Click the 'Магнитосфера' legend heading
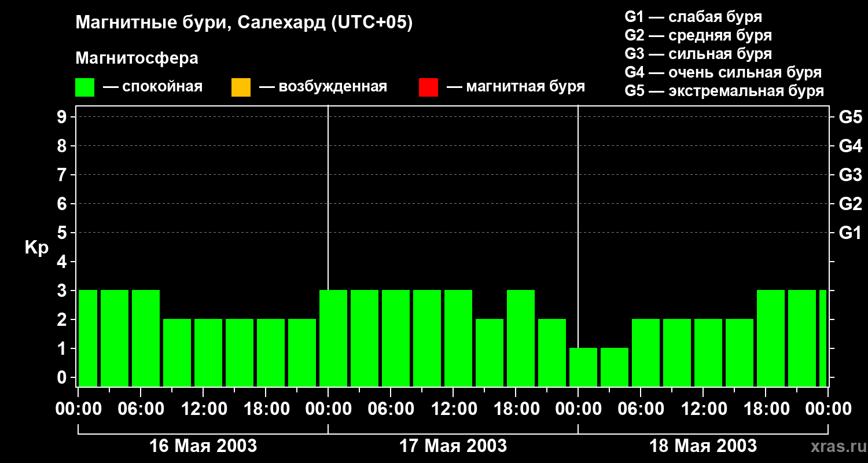 tap(137, 58)
